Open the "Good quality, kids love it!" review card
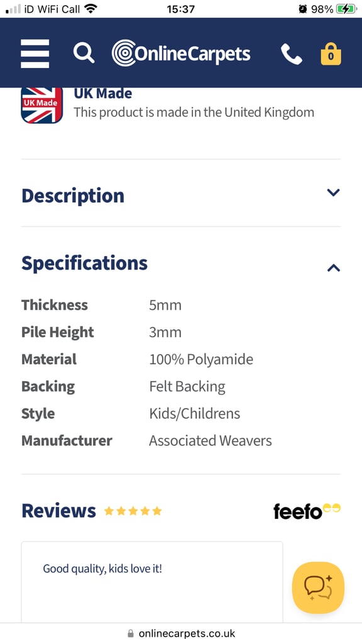The width and height of the screenshot is (362, 644). tap(152, 582)
